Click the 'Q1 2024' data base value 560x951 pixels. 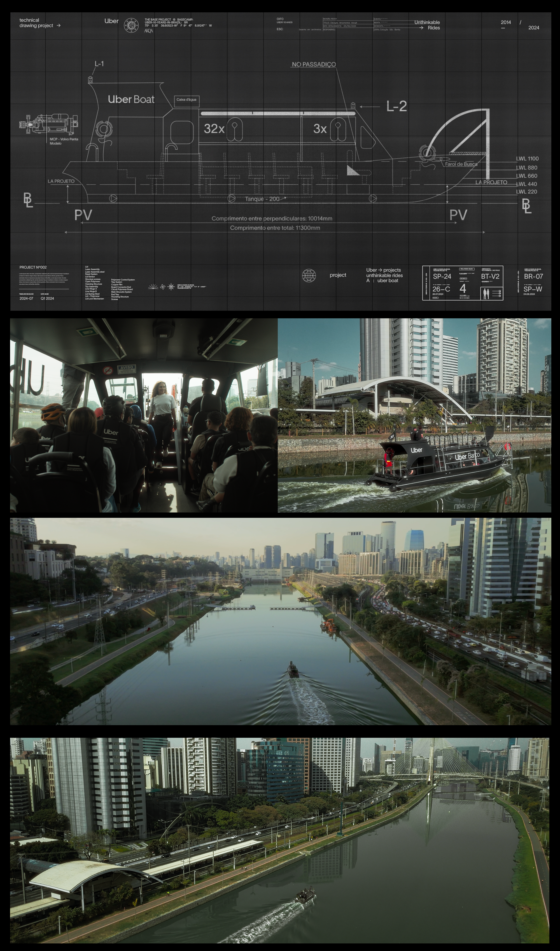coord(47,299)
